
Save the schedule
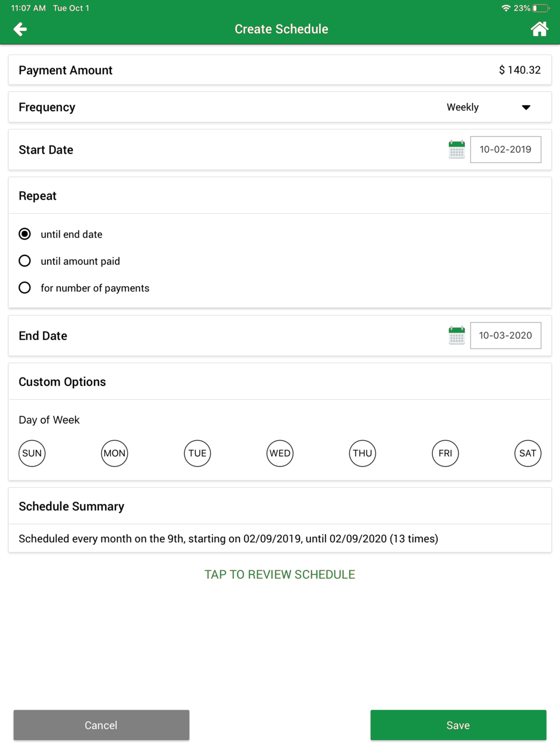[x=458, y=725]
